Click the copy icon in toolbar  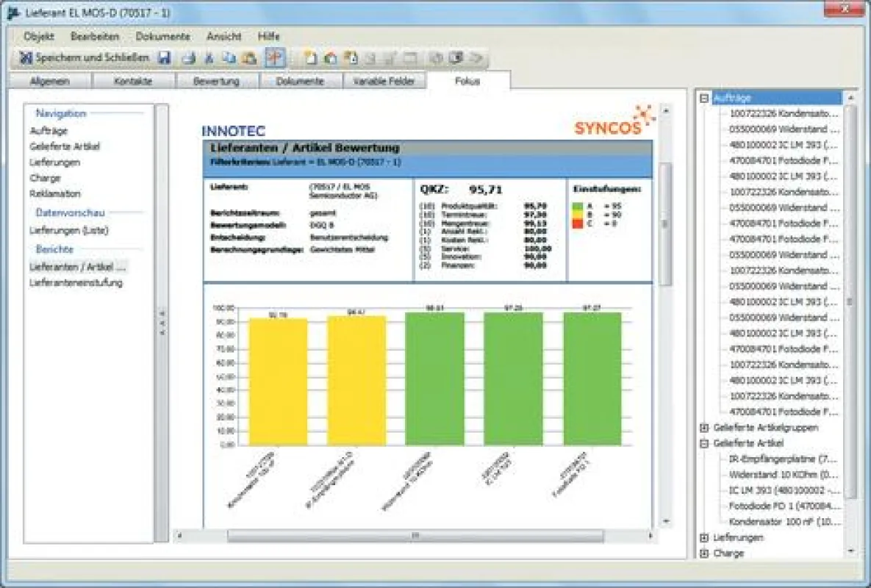[x=229, y=57]
